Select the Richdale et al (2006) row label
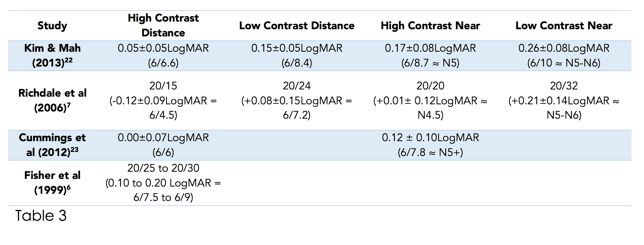This screenshot has height=245, width=644. [52, 100]
